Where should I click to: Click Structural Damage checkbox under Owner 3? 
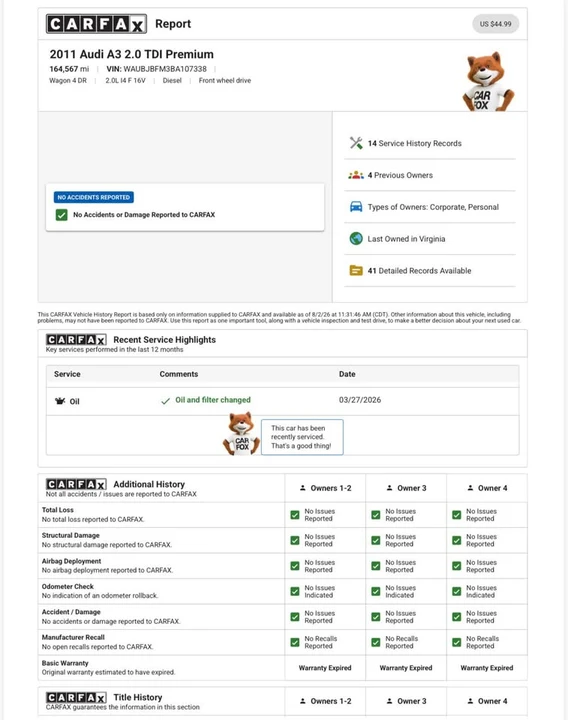[x=376, y=540]
